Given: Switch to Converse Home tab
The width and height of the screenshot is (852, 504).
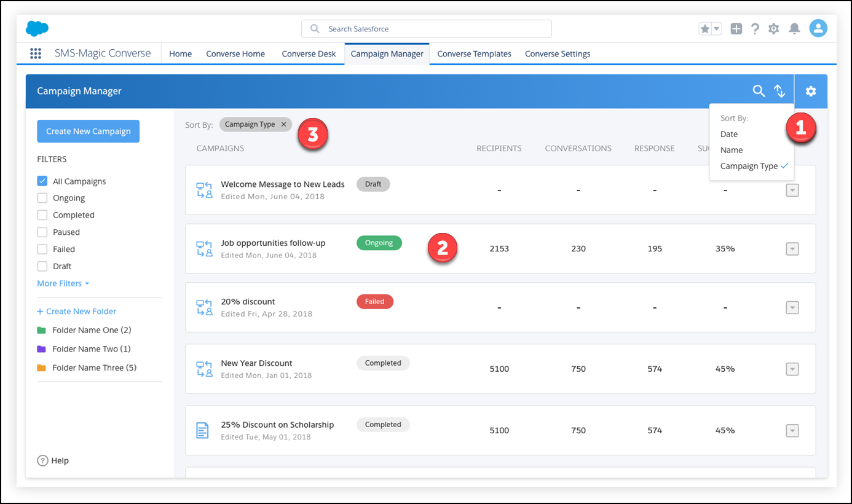Looking at the screenshot, I should tap(235, 53).
